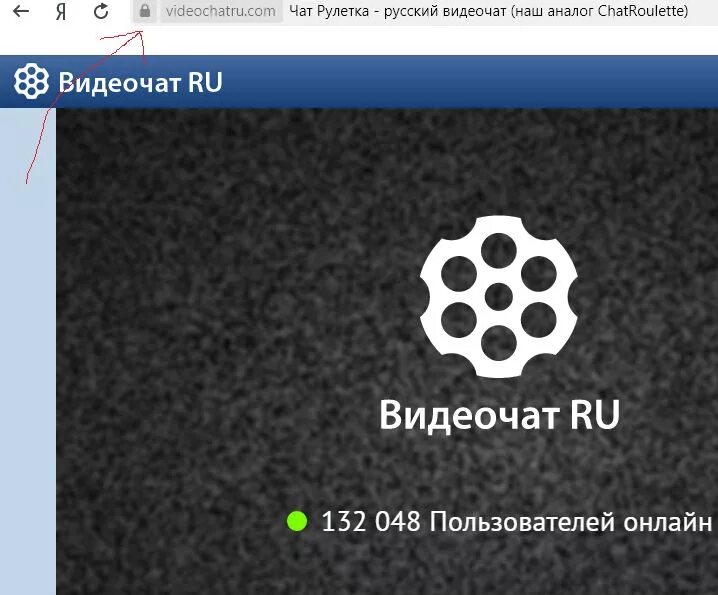Click the large revolver cylinder logo

click(x=499, y=297)
